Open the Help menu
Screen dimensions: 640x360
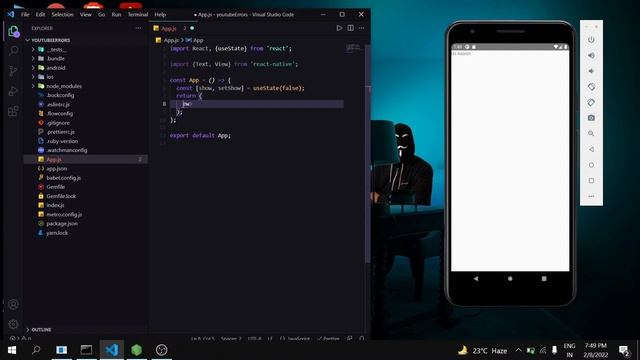160,14
